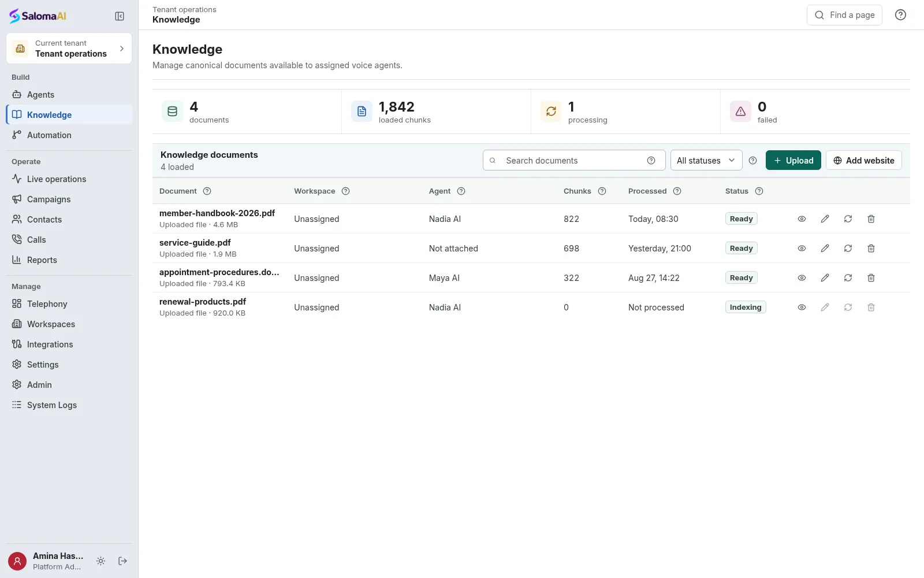Collapse the sidebar panel
924x578 pixels.
(120, 16)
